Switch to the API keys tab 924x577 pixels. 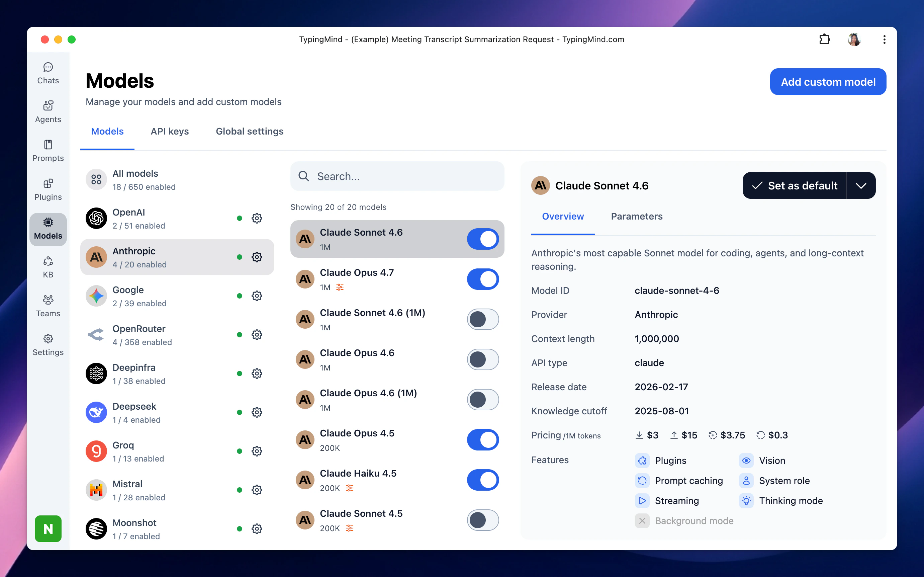coord(170,131)
